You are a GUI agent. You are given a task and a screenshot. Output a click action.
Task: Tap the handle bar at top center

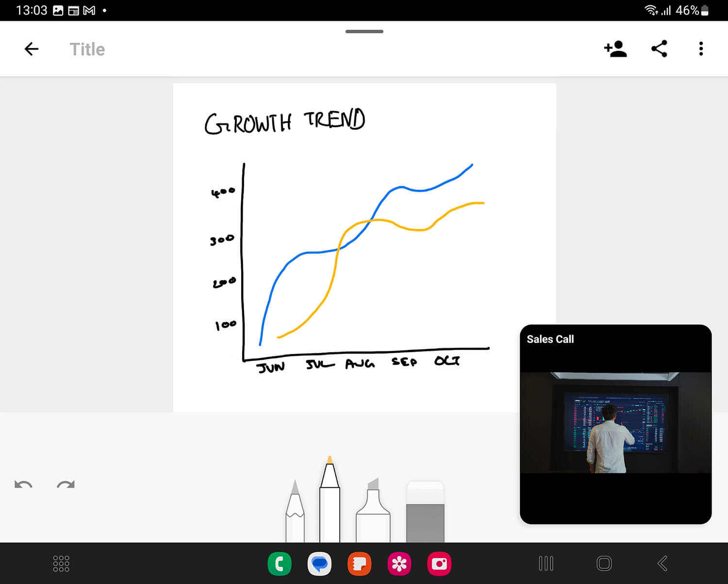[x=364, y=32]
